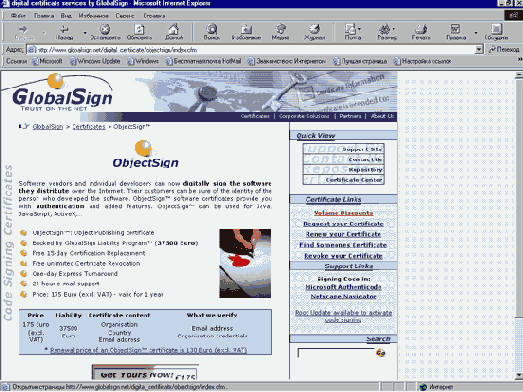The height and width of the screenshot is (392, 523).
Task: Click the Internet zone icon in status bar
Action: click(423, 387)
